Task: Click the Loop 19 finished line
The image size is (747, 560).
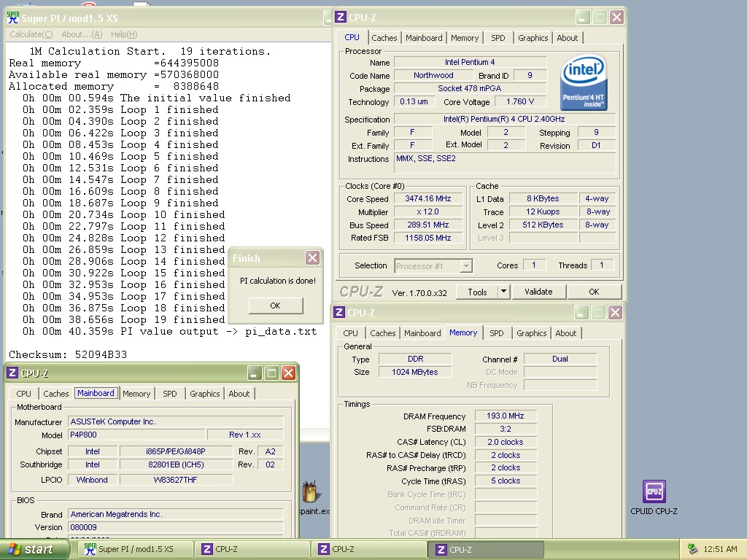Action: pos(124,319)
